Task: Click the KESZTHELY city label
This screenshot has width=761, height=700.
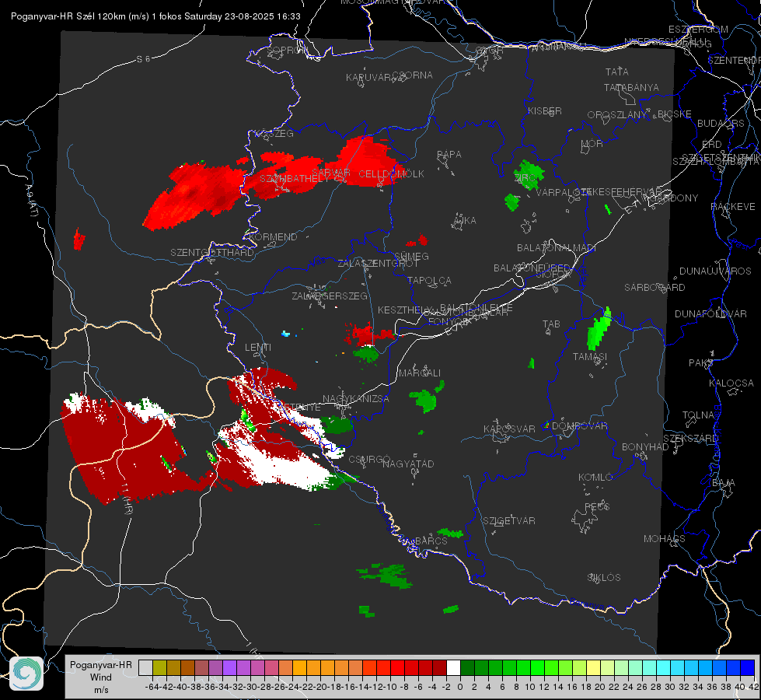Action: click(x=405, y=310)
